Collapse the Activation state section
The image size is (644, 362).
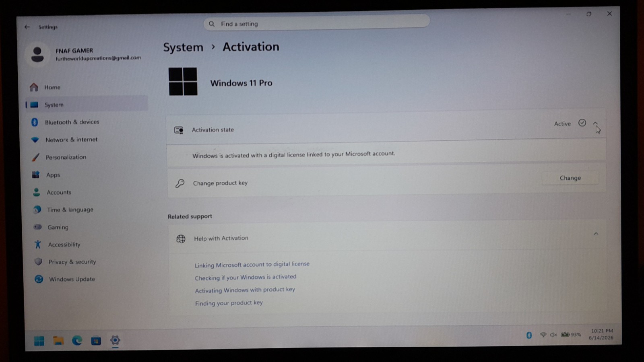(595, 123)
